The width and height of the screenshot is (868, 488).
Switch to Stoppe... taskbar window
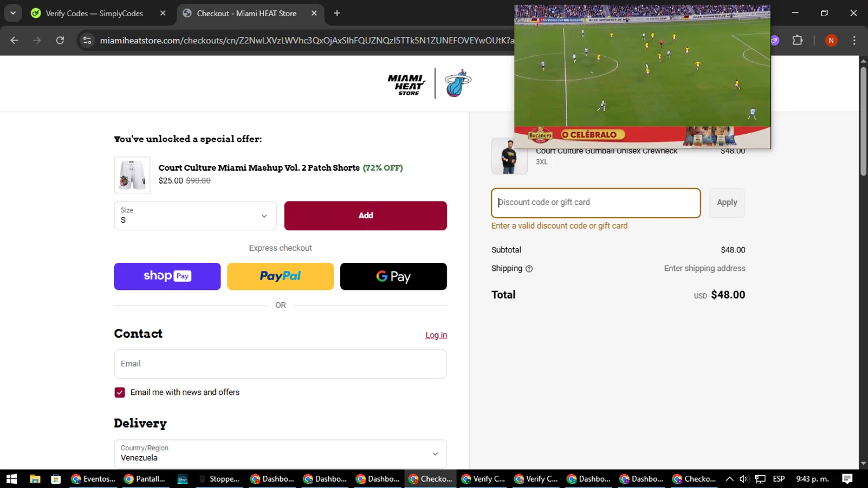coord(219,479)
